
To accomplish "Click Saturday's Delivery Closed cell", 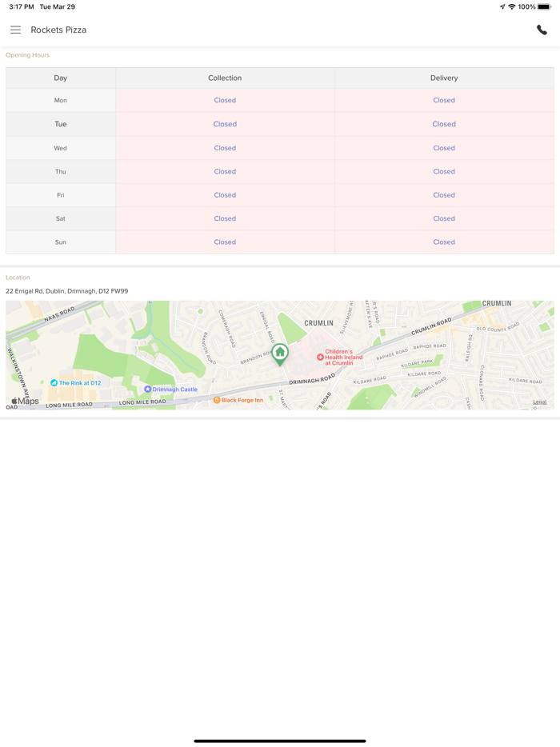I will pos(444,218).
